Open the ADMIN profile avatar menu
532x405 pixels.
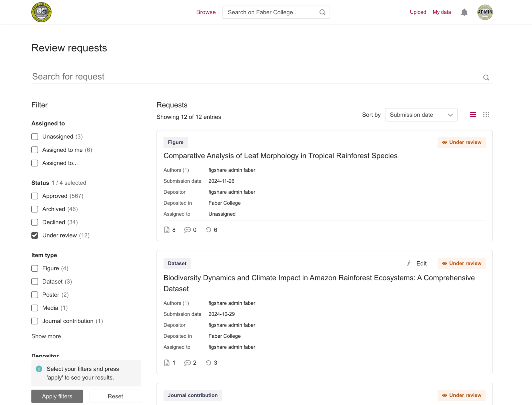(485, 12)
